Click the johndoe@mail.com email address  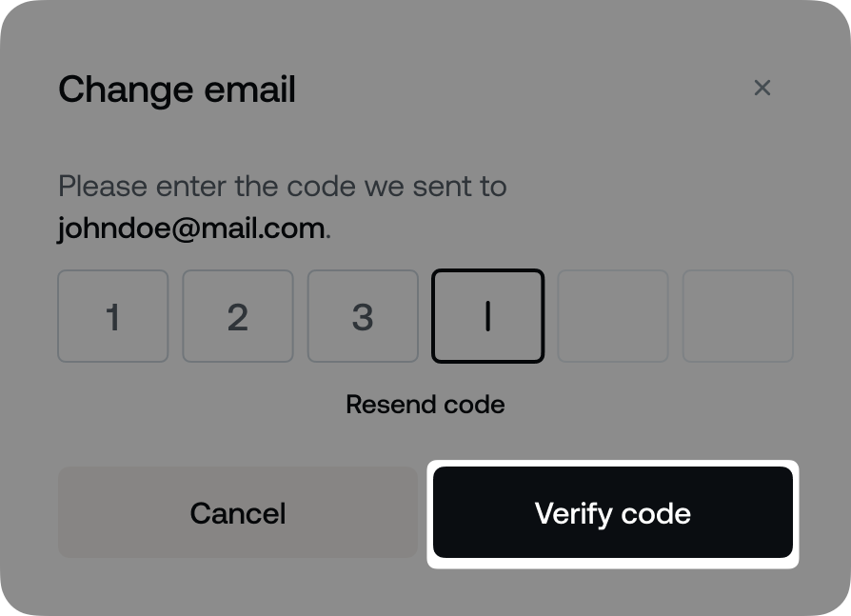[191, 229]
